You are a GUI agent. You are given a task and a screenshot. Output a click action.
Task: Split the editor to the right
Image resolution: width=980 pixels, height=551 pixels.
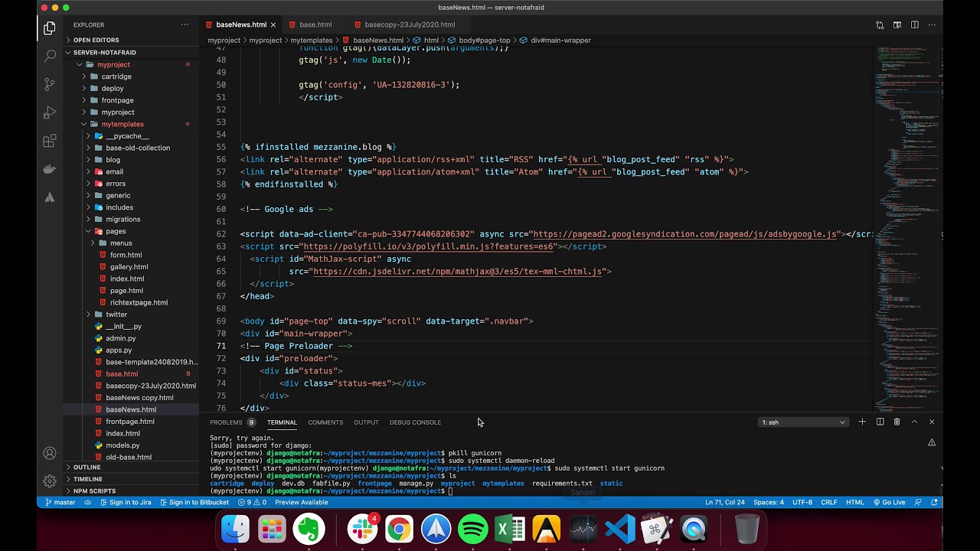pyautogui.click(x=914, y=24)
